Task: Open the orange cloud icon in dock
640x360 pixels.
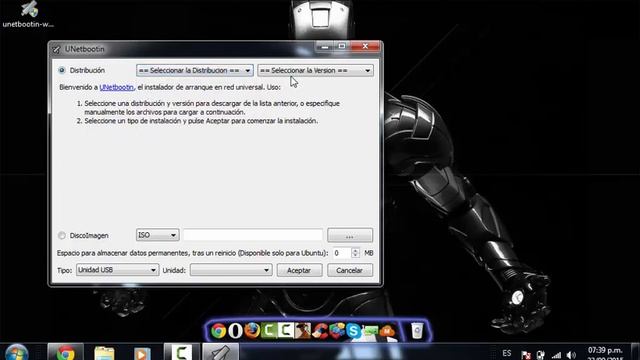Action: [387, 331]
